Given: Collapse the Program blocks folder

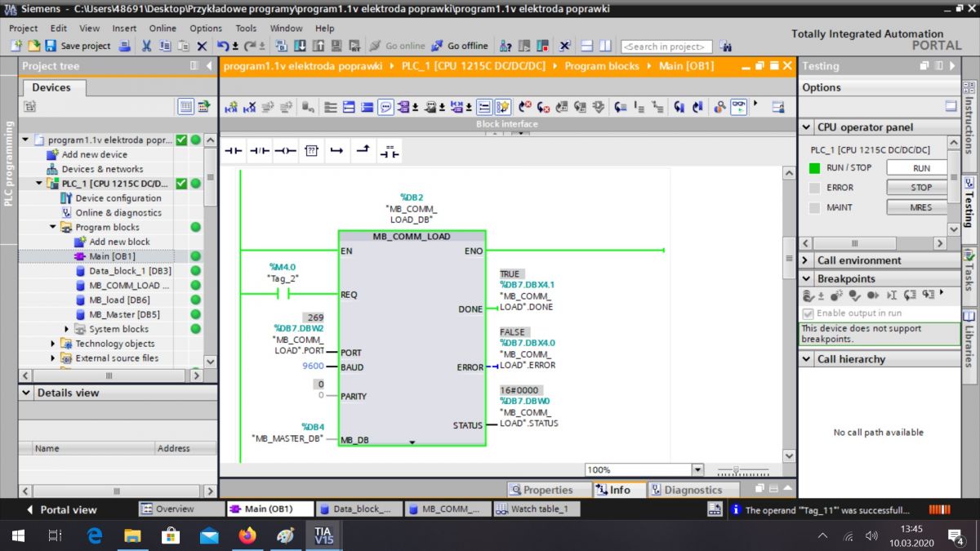Looking at the screenshot, I should [53, 227].
